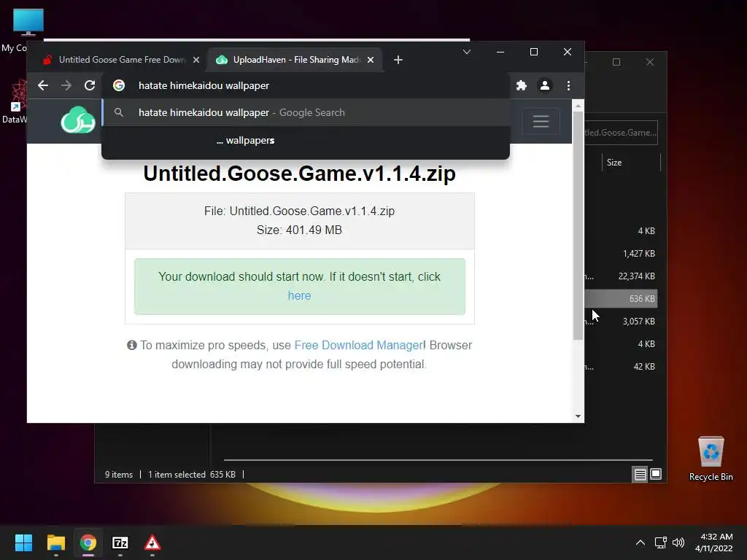Open the Free Download Manager link
Screen dimensions: 747x560
[359, 345]
